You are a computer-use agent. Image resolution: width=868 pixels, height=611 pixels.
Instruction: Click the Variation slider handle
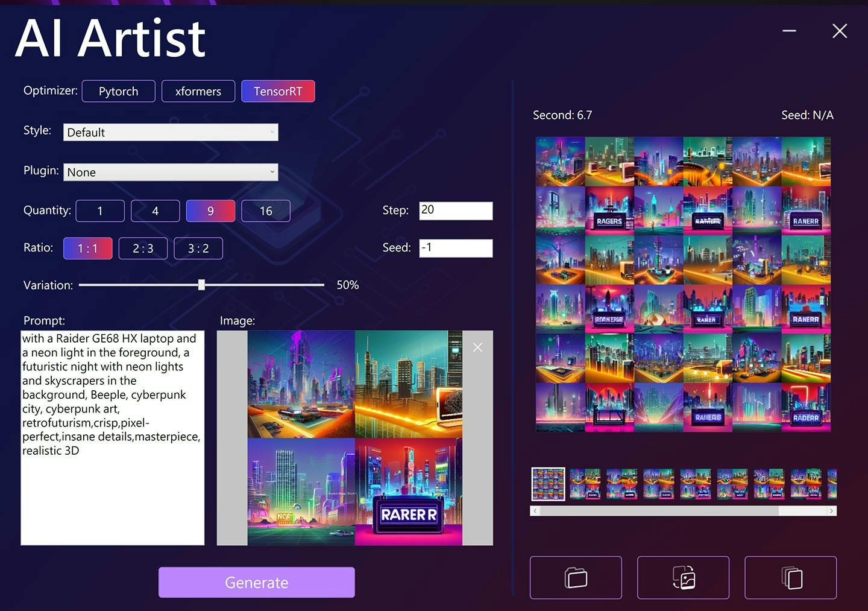pyautogui.click(x=201, y=285)
